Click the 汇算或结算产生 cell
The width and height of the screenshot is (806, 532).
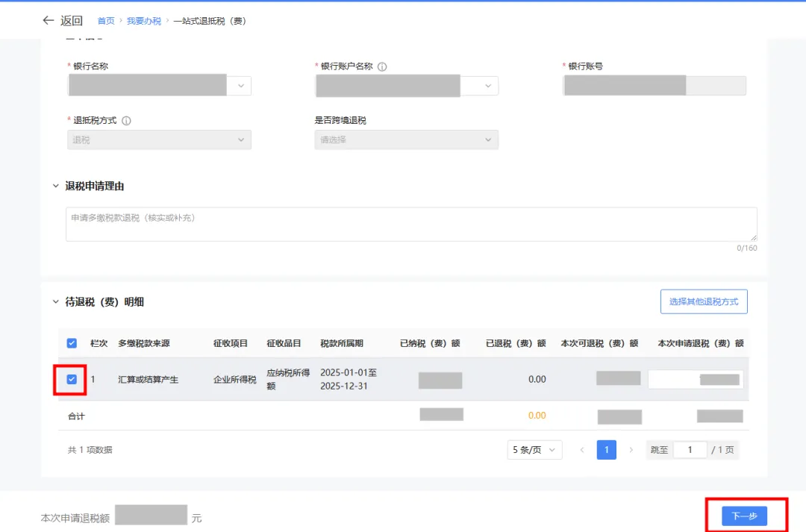point(148,380)
